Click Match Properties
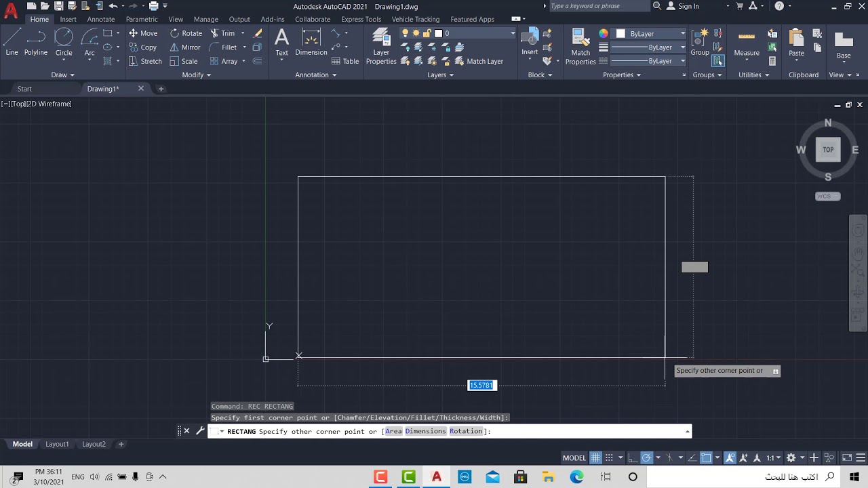The image size is (868, 488). 580,46
